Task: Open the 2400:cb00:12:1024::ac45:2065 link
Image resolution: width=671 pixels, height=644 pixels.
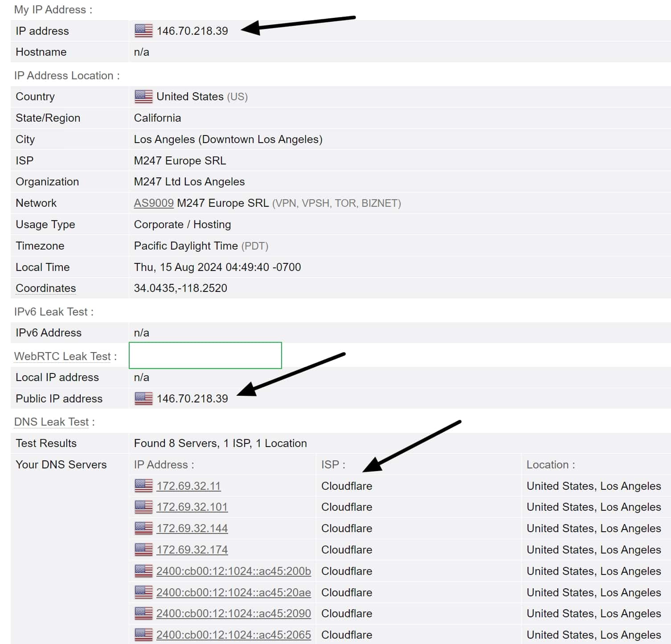Action: click(233, 635)
